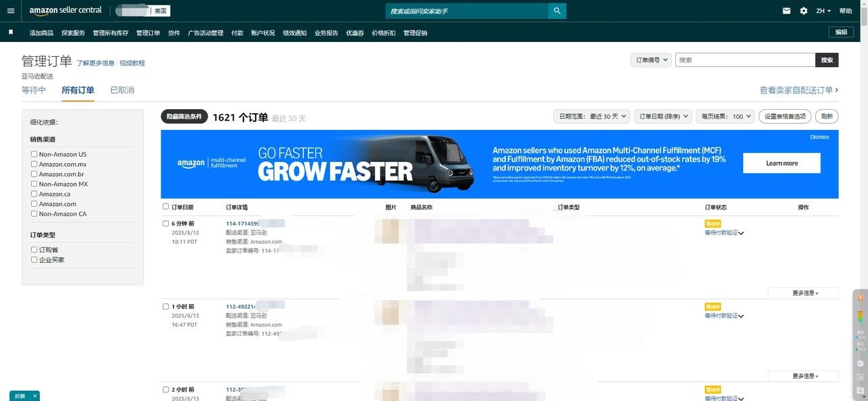Switch to the 已取消 tab
Screen dimensions: 868x401
coord(122,90)
